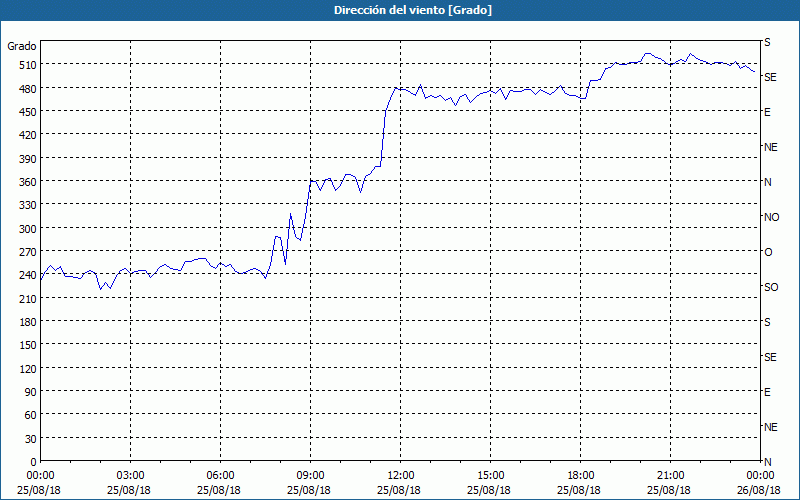Click the 90 degree axis label

[x=31, y=392]
